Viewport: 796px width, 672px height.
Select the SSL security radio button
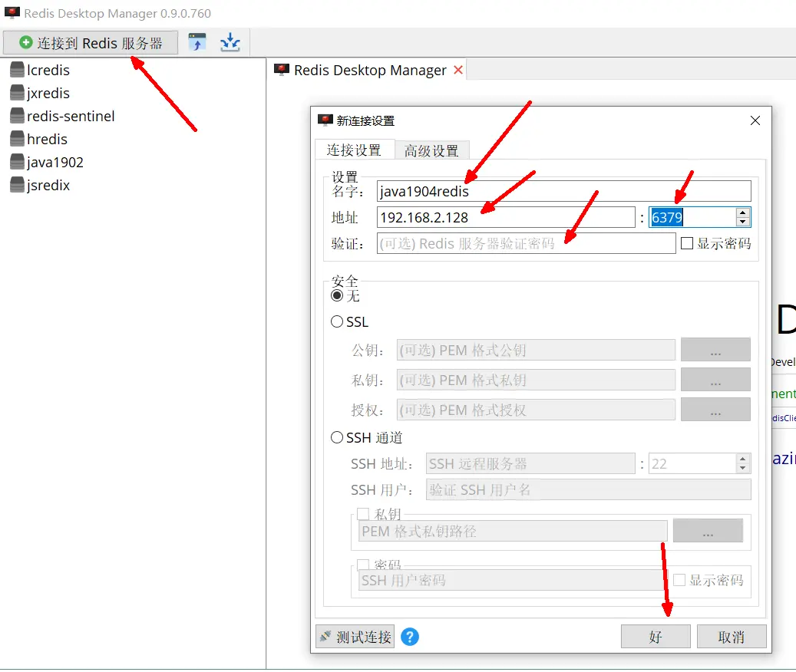(337, 321)
